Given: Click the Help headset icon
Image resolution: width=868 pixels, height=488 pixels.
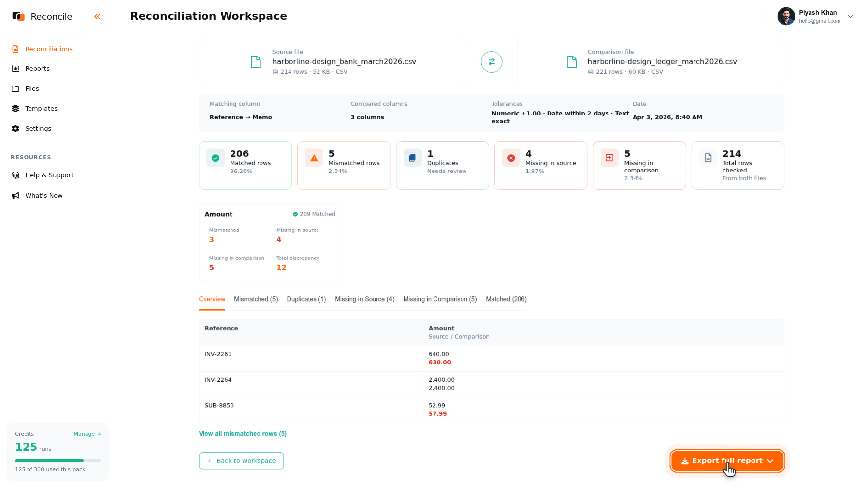Looking at the screenshot, I should 15,175.
